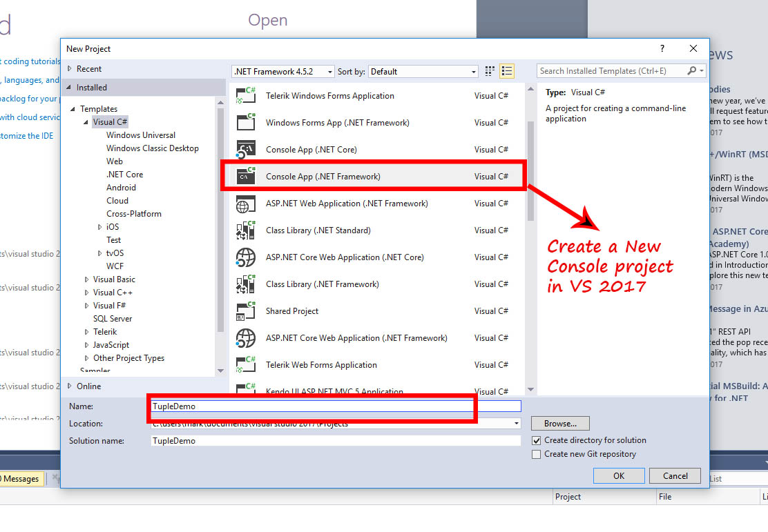Screen dimensions: 768x532
Task: Expand the tvOS tree node
Action: click(x=100, y=253)
